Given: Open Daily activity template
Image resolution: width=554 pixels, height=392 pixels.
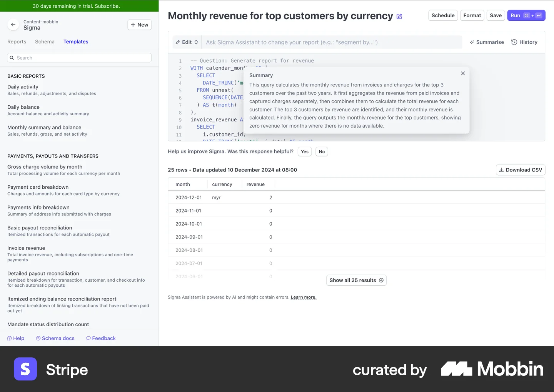Looking at the screenshot, I should pyautogui.click(x=52, y=90).
